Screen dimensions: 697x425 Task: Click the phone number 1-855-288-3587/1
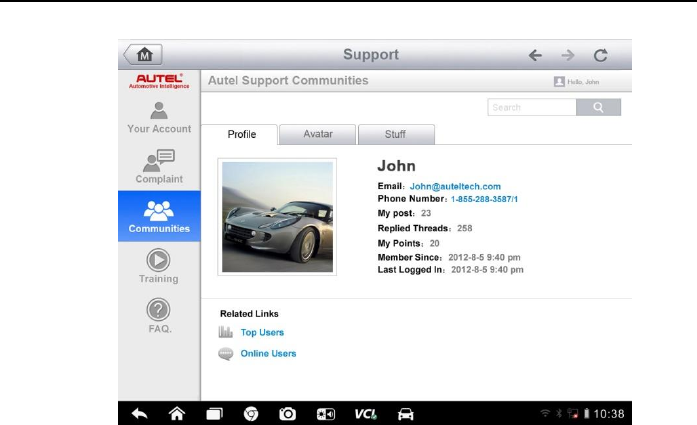pos(484,199)
